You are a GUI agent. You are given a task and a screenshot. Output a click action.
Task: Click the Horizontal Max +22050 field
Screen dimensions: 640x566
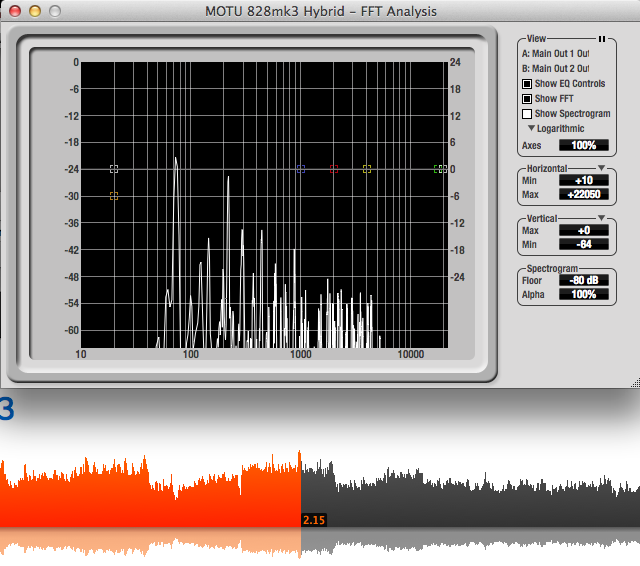click(584, 194)
